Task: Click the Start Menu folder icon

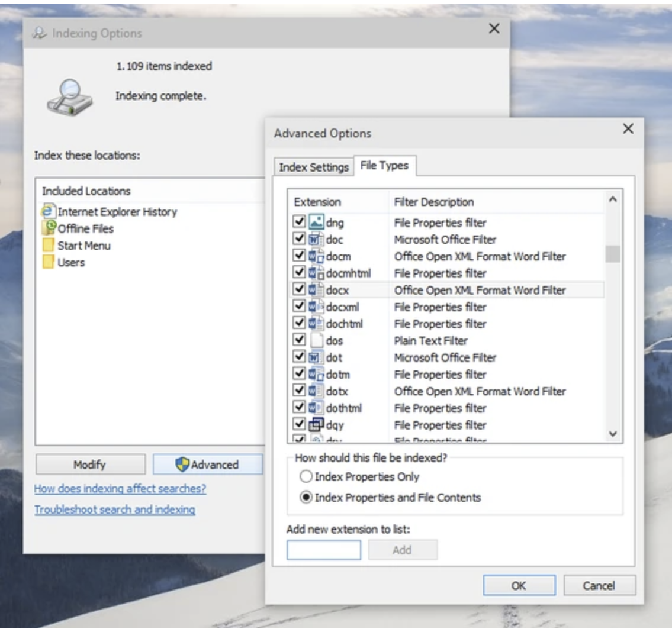Action: pos(49,245)
